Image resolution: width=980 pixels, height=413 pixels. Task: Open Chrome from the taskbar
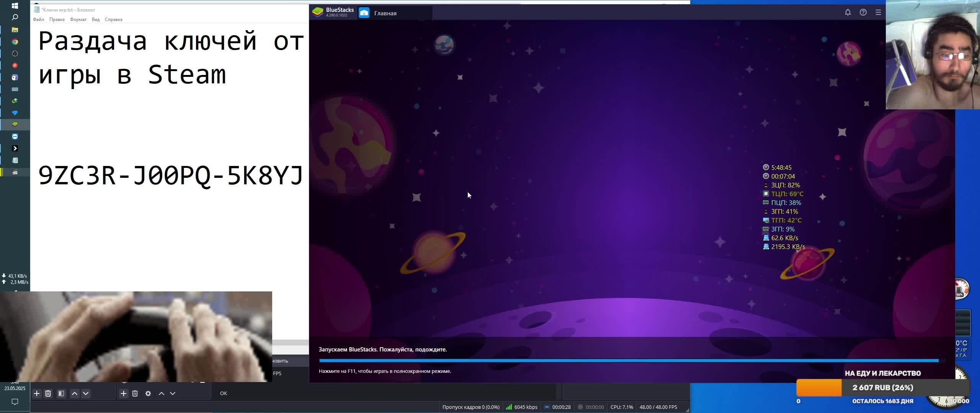pos(15,42)
